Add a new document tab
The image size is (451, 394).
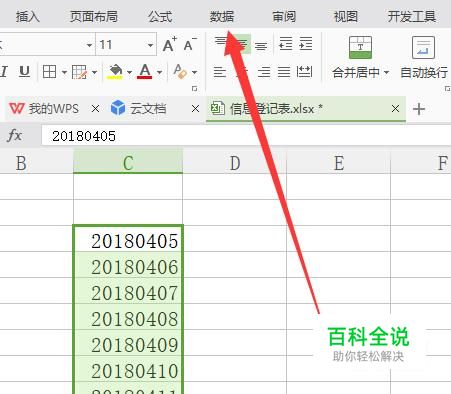[419, 109]
